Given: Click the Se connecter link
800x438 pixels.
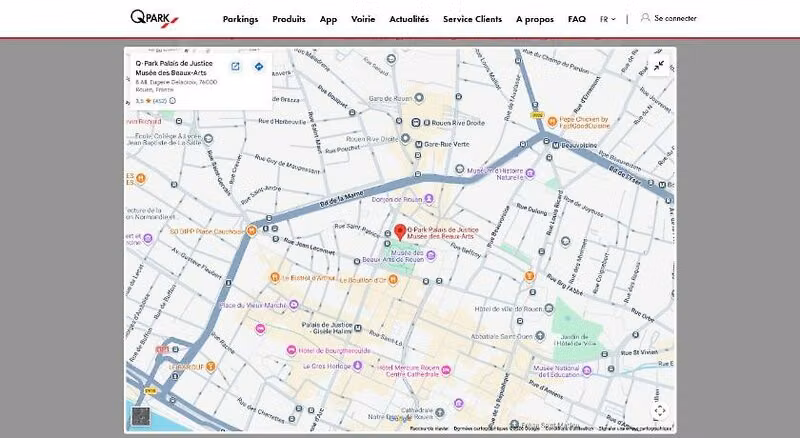Looking at the screenshot, I should [675, 18].
